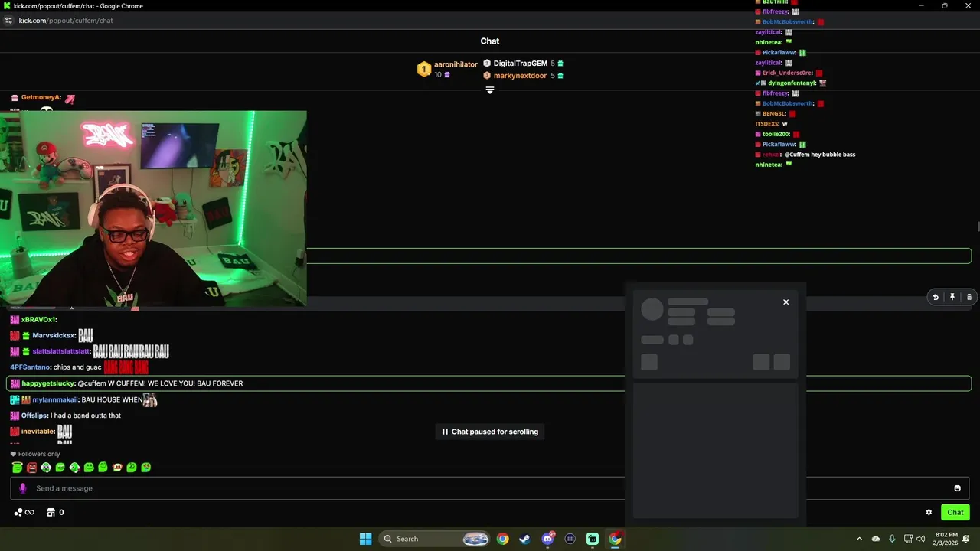Delete the hovered message with trash icon
Screen dimensions: 980x551
point(969,298)
